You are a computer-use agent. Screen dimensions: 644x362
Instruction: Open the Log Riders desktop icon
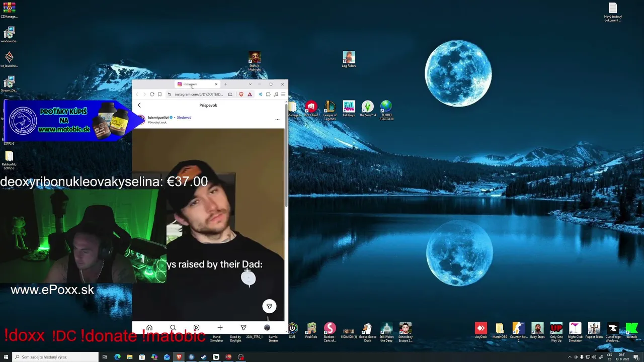click(x=349, y=59)
